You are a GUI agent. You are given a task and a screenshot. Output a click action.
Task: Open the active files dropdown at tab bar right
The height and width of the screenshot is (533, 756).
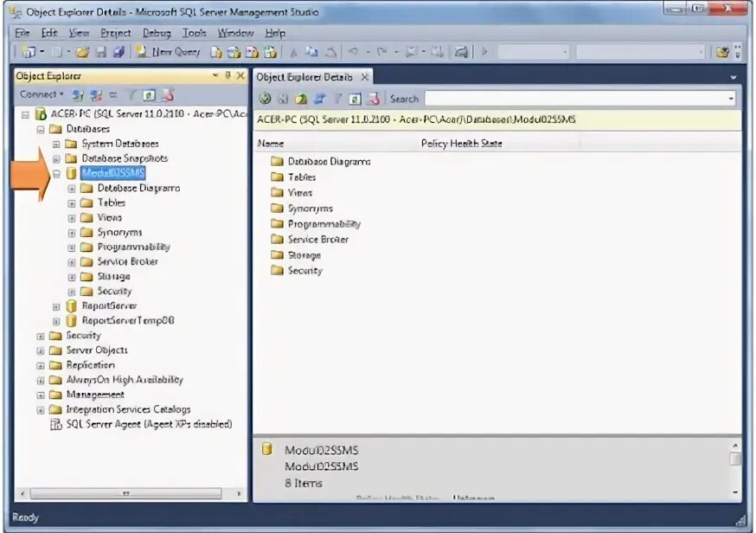(734, 77)
